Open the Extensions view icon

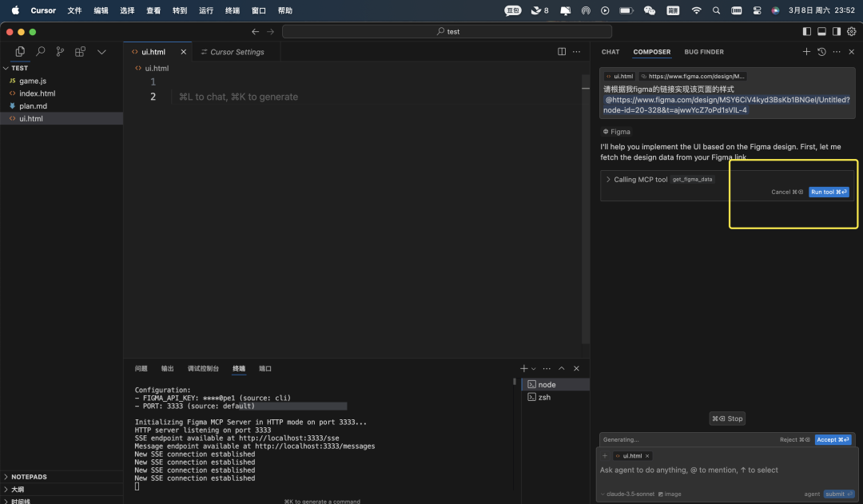click(80, 52)
